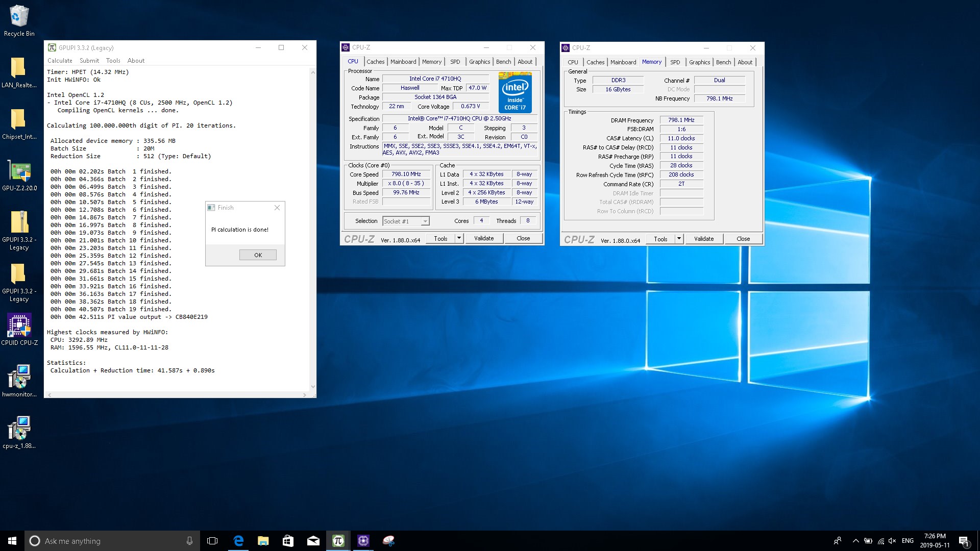
Task: Open the LAN_Realte... folder icon
Action: tap(19, 72)
